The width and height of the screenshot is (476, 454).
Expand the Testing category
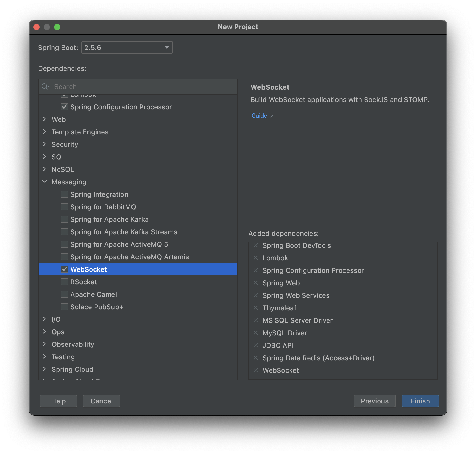(45, 357)
